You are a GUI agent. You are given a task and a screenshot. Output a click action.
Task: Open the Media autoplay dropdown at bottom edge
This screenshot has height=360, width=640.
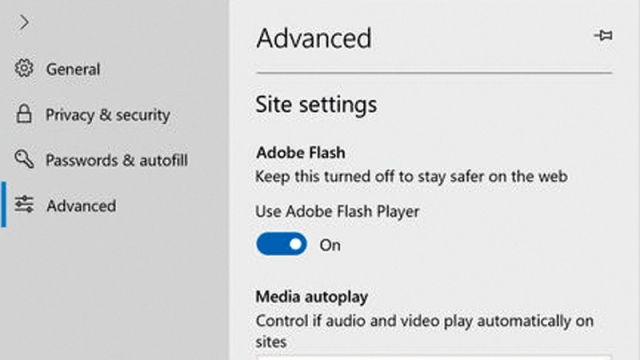click(x=434, y=357)
